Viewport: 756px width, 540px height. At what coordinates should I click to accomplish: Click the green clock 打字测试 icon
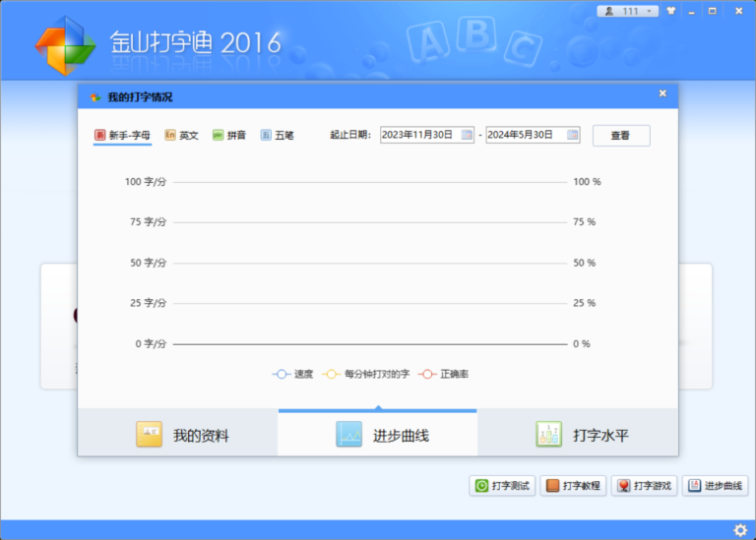coord(481,486)
